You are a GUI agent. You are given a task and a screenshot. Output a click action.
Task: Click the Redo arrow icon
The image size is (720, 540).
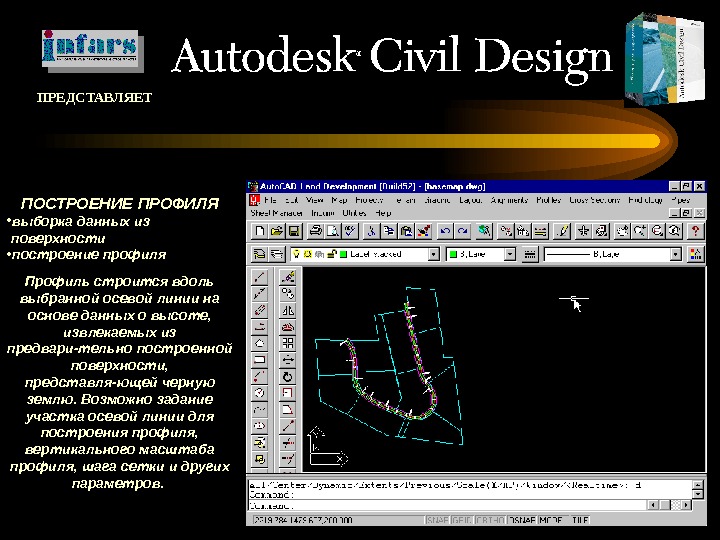(462, 231)
